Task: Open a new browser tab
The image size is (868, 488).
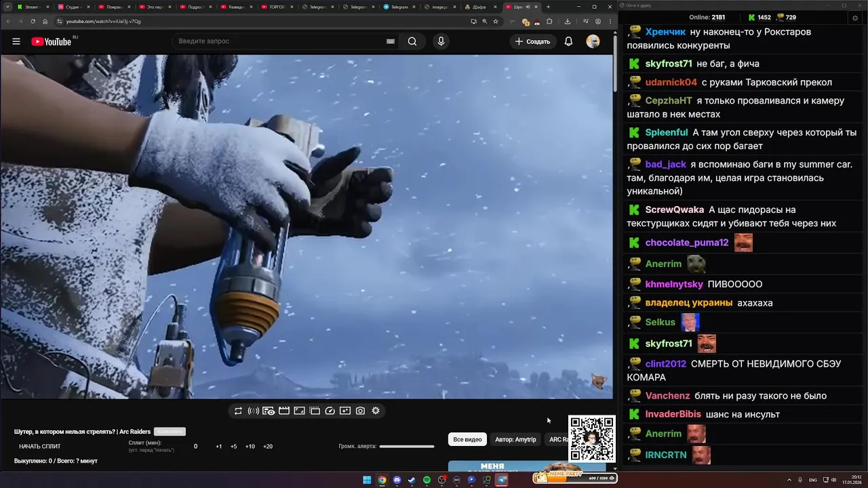Action: pos(548,7)
